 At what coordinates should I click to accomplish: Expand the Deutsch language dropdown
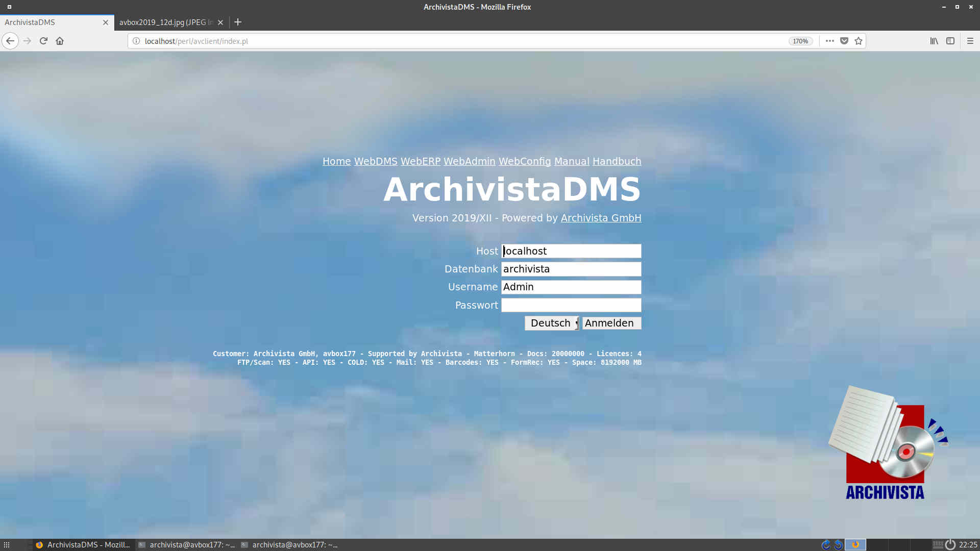[x=552, y=323]
